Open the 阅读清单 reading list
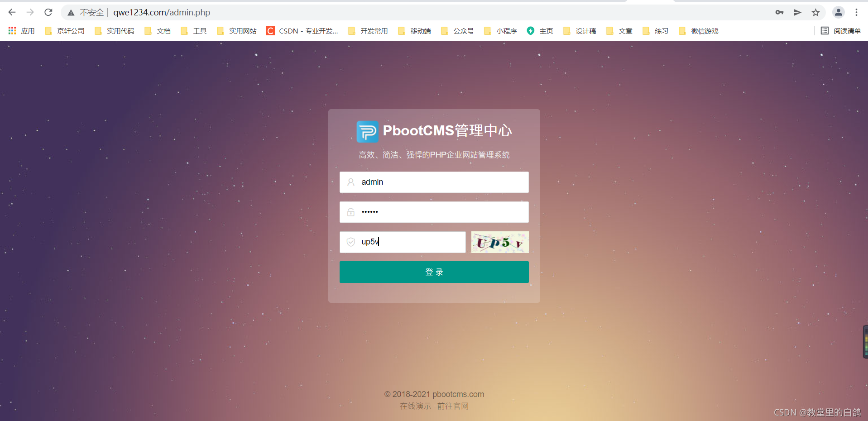The image size is (868, 421). pos(841,31)
